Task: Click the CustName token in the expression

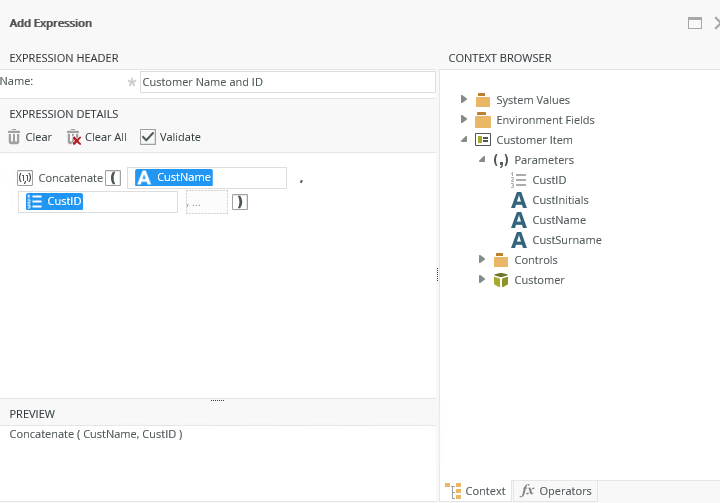Action: point(174,178)
